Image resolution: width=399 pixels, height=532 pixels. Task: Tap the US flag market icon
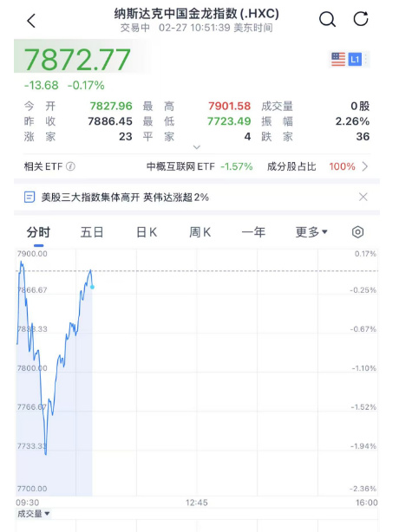point(338,60)
